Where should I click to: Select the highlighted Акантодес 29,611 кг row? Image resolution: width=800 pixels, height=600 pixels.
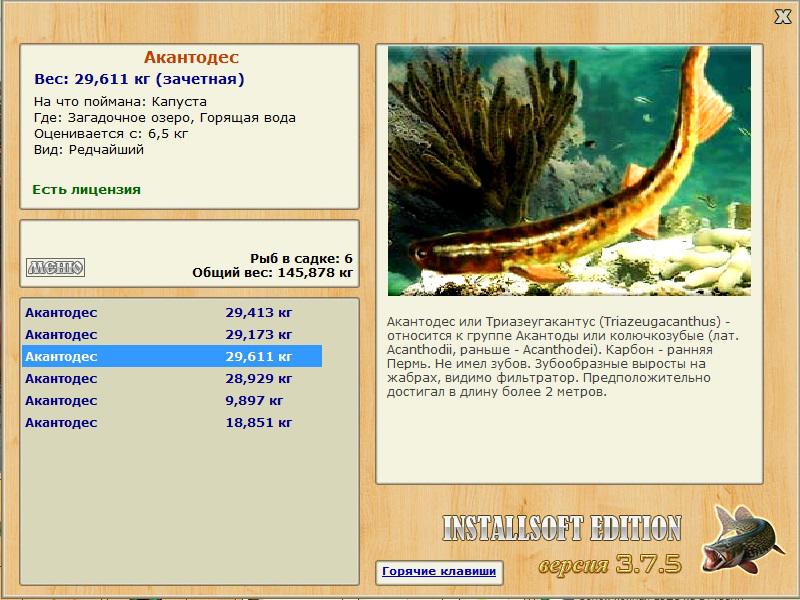172,356
